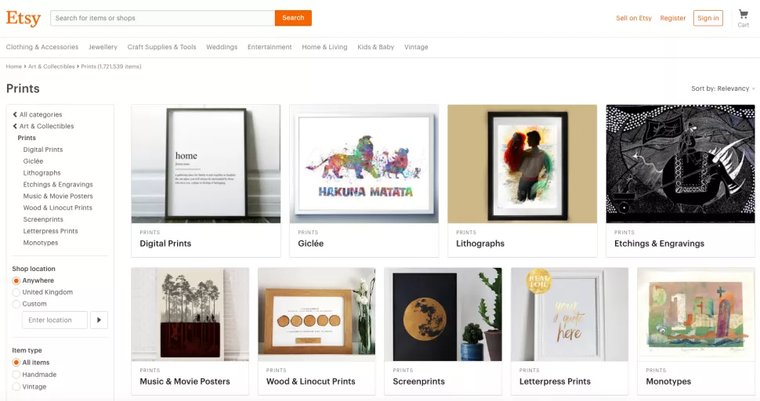The height and width of the screenshot is (401, 760).
Task: Click the Sign in button
Action: 708,18
